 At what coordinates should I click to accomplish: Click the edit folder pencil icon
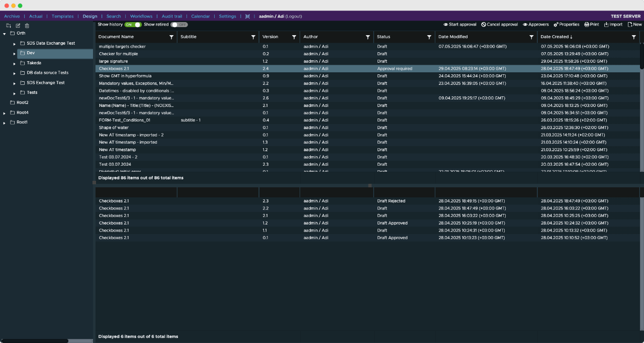pos(18,26)
